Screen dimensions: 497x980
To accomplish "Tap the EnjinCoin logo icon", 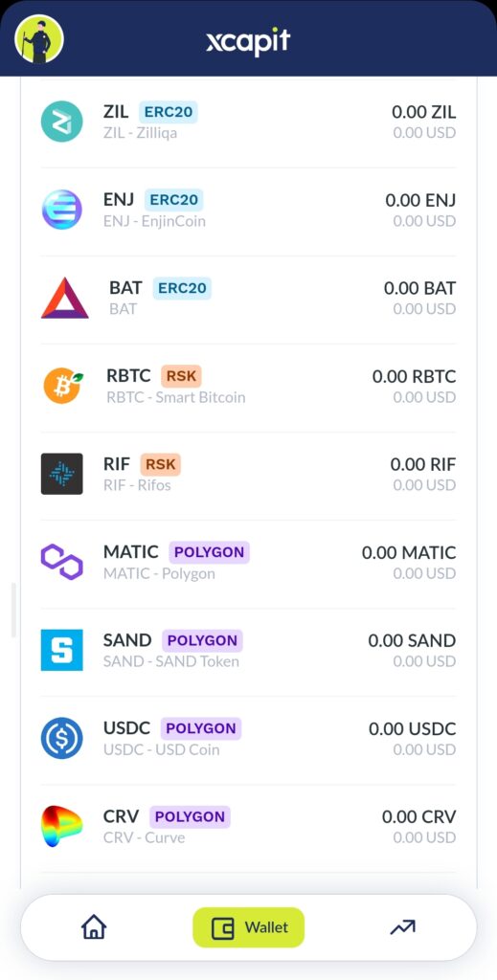I will click(62, 210).
